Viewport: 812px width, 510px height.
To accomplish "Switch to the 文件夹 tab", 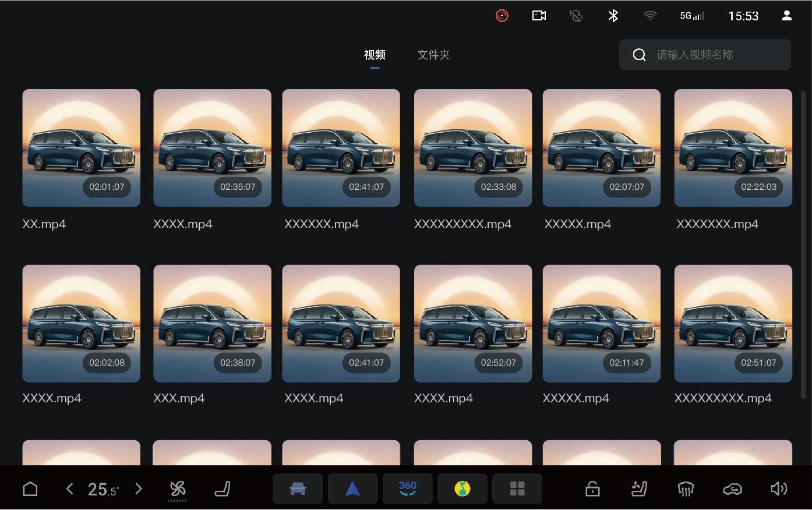I will point(433,55).
